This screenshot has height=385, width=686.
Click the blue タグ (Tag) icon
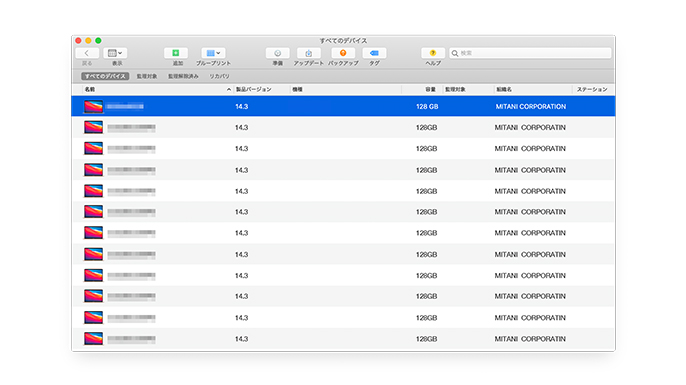pos(374,53)
